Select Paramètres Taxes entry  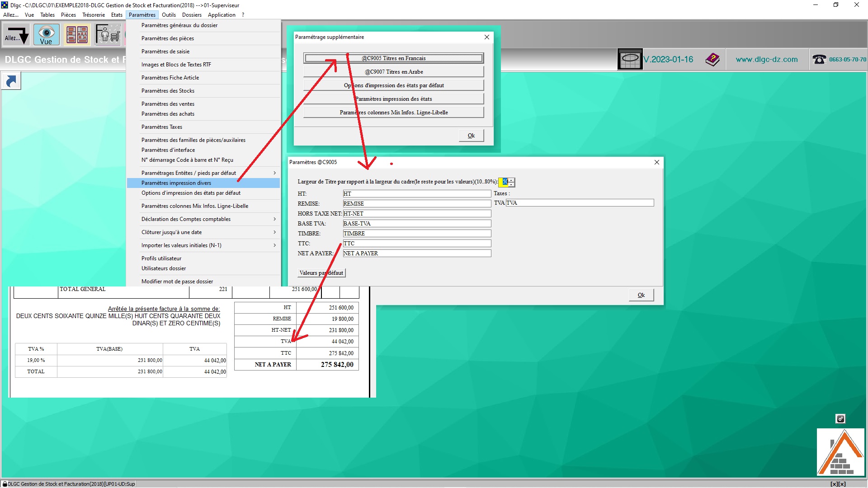point(203,127)
